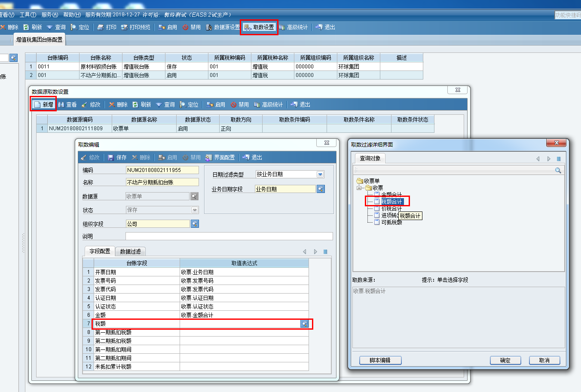Select 原材料毁损台账 row in ledger table
This screenshot has width=581, height=392.
224,67
